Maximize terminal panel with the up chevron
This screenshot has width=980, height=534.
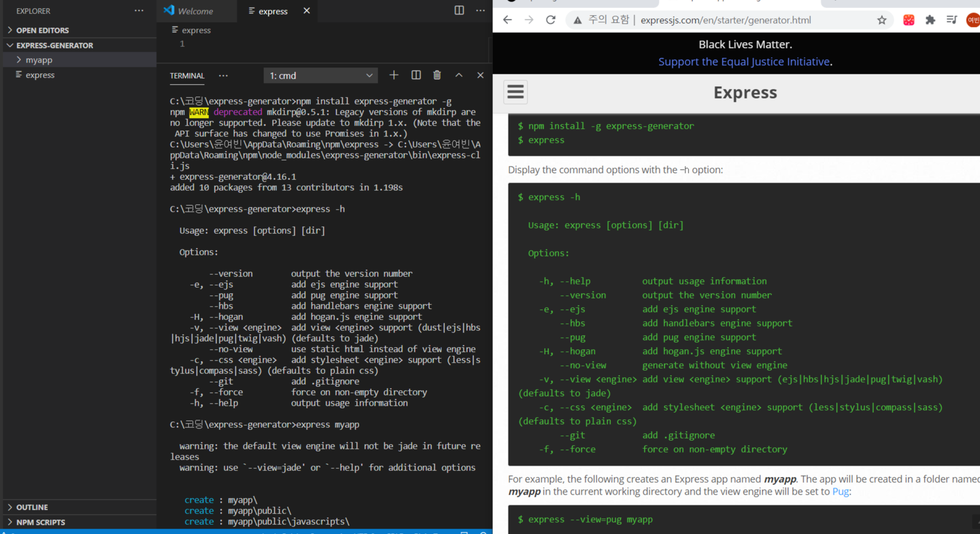click(459, 75)
